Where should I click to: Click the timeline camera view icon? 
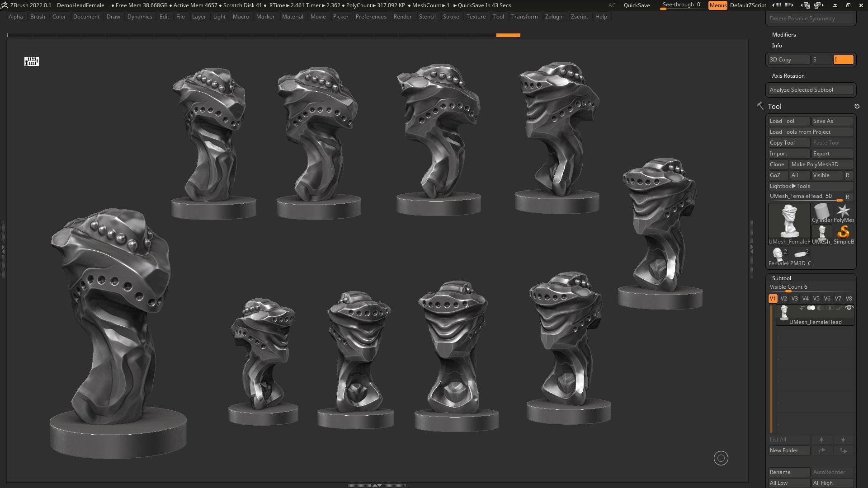32,61
